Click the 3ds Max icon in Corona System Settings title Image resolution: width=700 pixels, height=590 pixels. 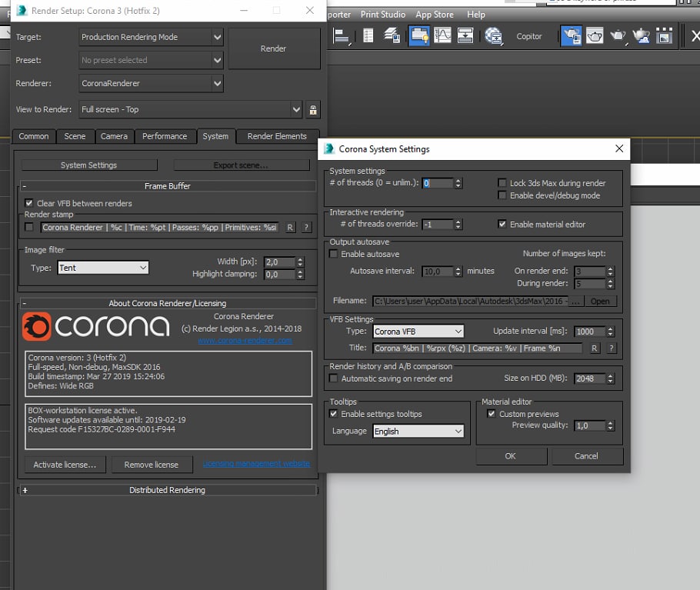[329, 148]
